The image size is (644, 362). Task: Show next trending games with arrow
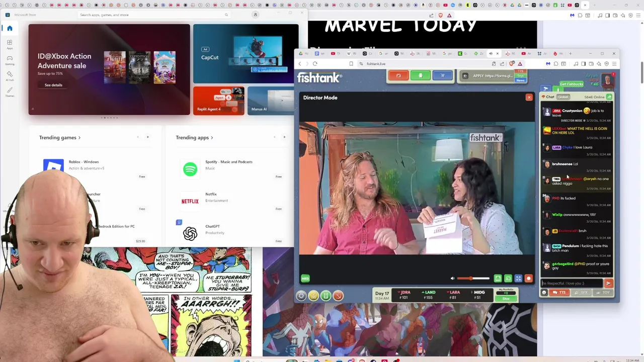point(147,137)
